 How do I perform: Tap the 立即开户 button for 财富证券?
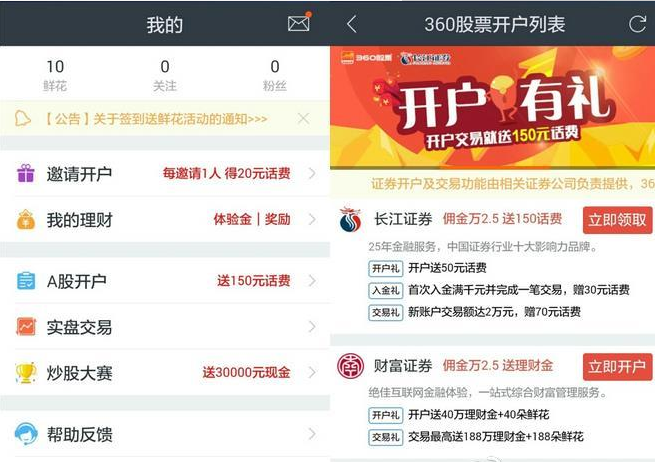pyautogui.click(x=617, y=367)
